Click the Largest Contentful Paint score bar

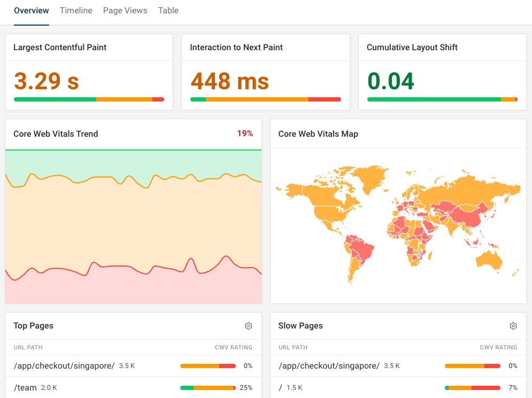click(x=89, y=99)
